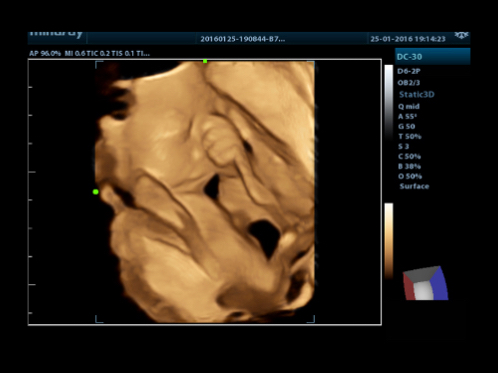Click the bottom-right ROI corner bracket
498x373 pixels.
(311, 319)
